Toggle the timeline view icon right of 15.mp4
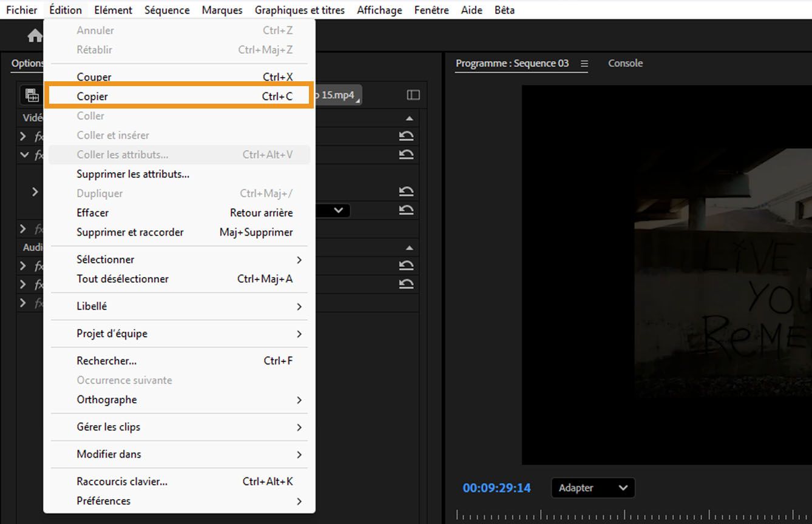 [413, 95]
